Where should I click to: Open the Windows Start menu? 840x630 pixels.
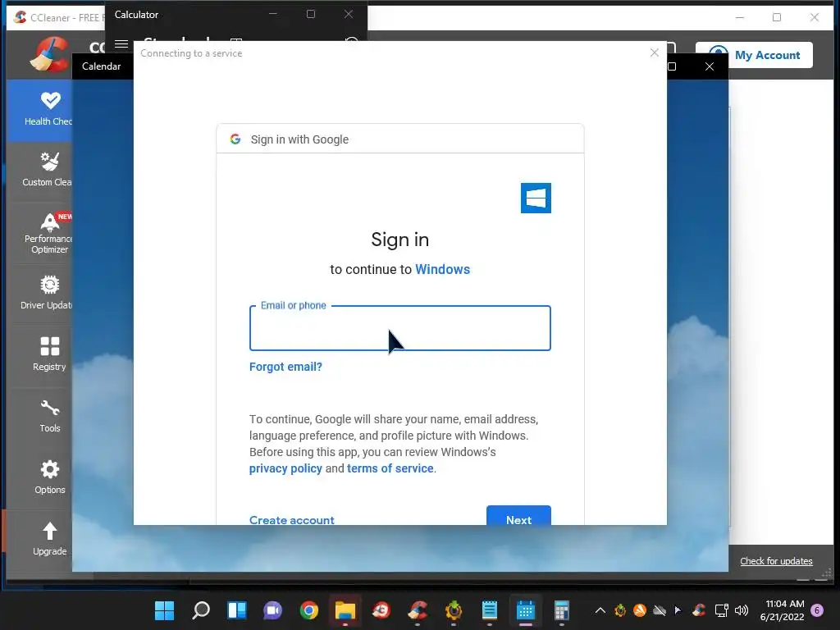164,610
